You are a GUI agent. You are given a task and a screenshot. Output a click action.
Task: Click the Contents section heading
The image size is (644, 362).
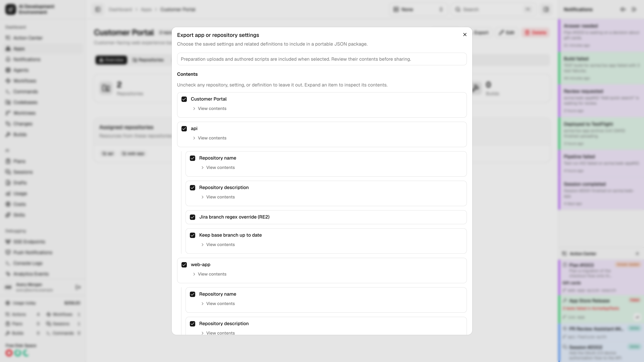[187, 74]
